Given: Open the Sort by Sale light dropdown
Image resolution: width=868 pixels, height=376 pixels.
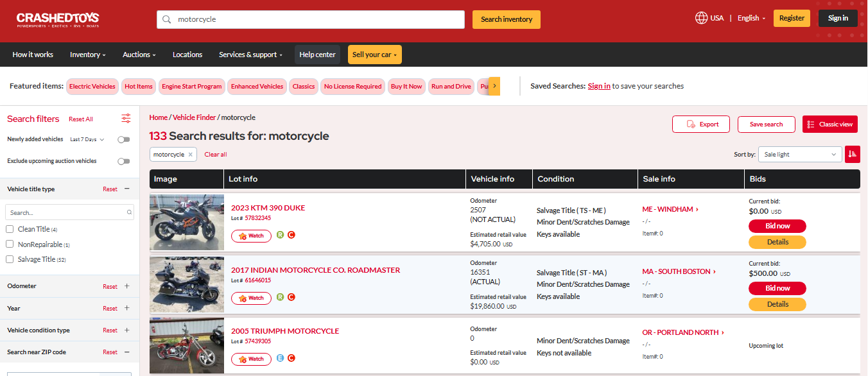Looking at the screenshot, I should pos(800,154).
